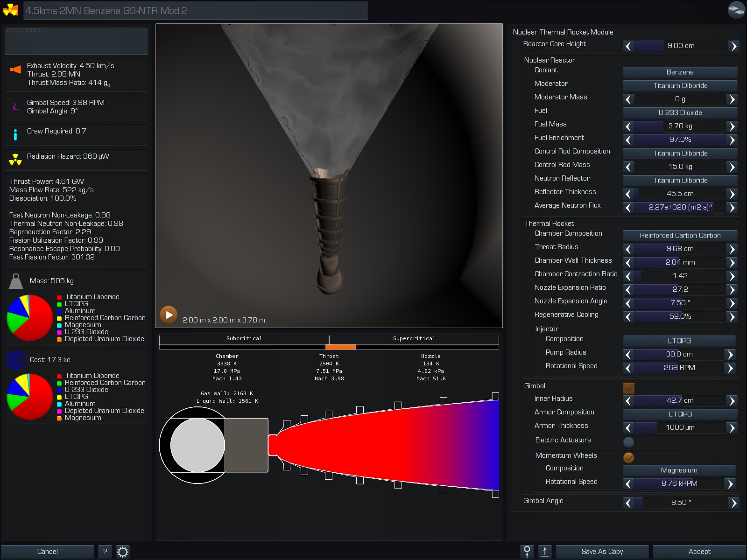Click the cost currency icon
The image size is (747, 560).
tap(16, 360)
